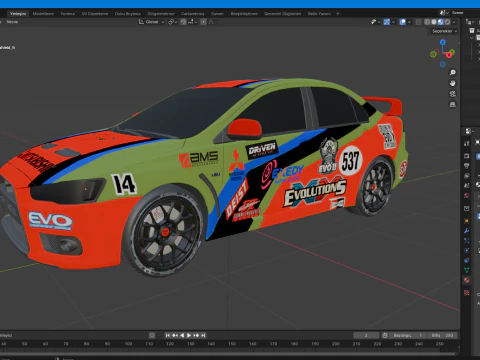Toggle preview range clock icon in timeline
480x360 pixels.
pyautogui.click(x=385, y=335)
